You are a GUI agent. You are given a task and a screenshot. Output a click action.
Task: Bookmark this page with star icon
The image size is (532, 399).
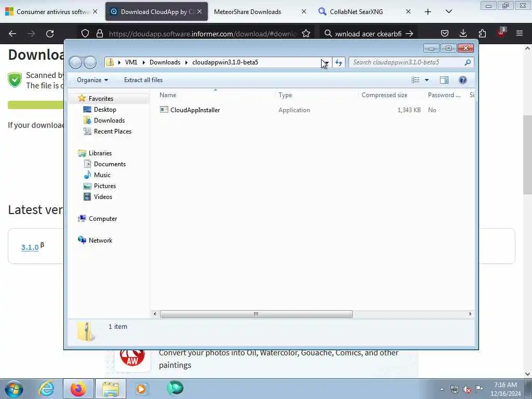306,34
